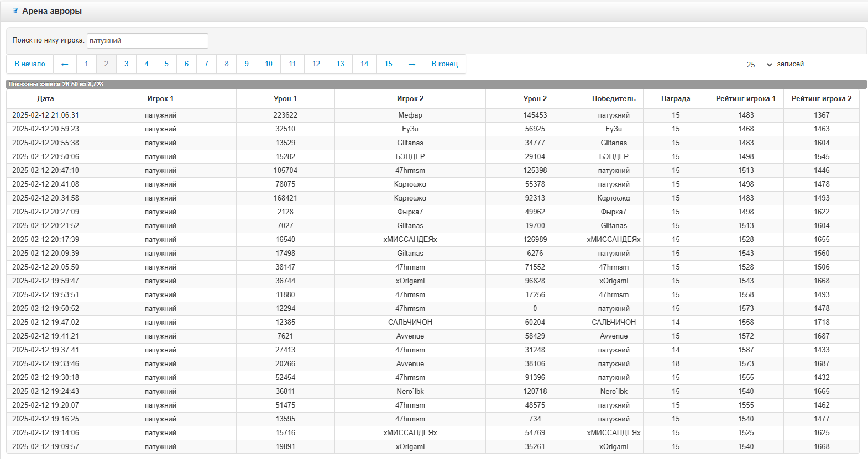Screen dimensions: 868x459
Task: Navigate to page 15
Action: tap(389, 64)
